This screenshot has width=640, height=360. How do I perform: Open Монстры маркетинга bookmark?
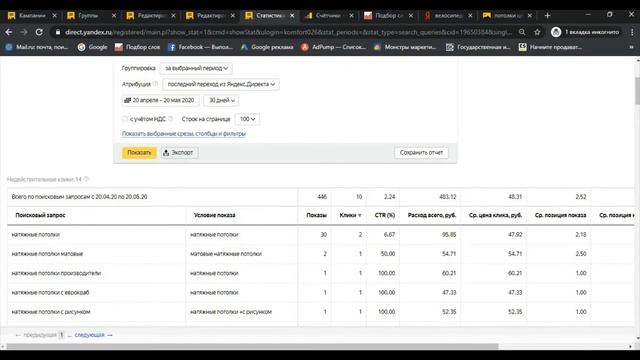[405, 47]
